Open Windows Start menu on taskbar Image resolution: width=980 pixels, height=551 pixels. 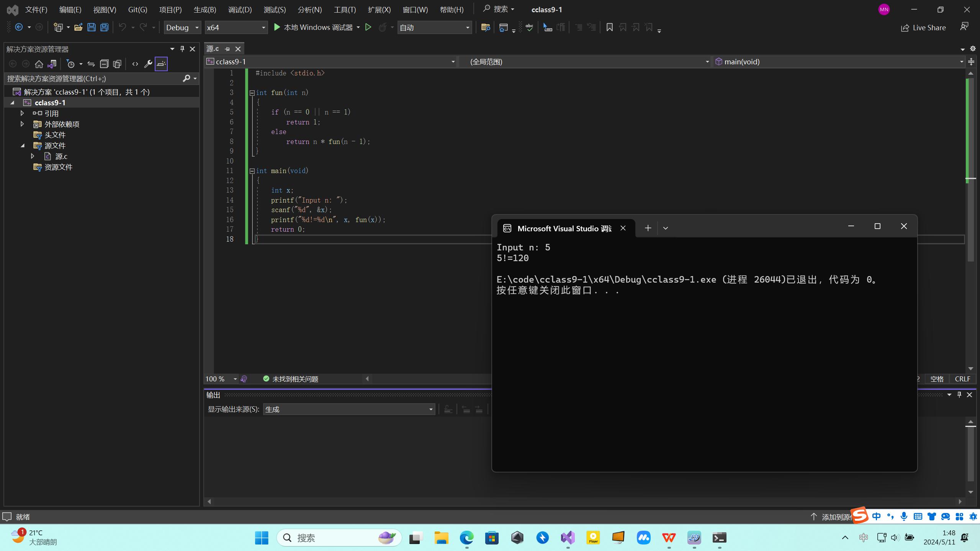(262, 538)
